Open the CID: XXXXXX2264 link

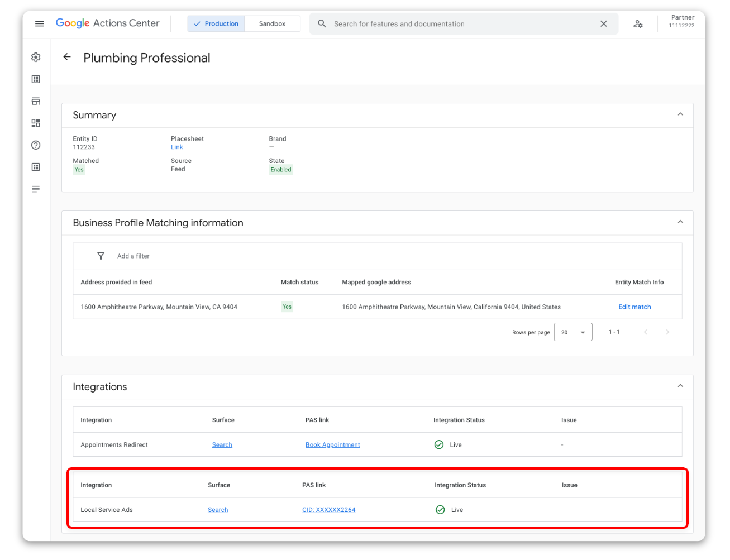click(x=328, y=510)
